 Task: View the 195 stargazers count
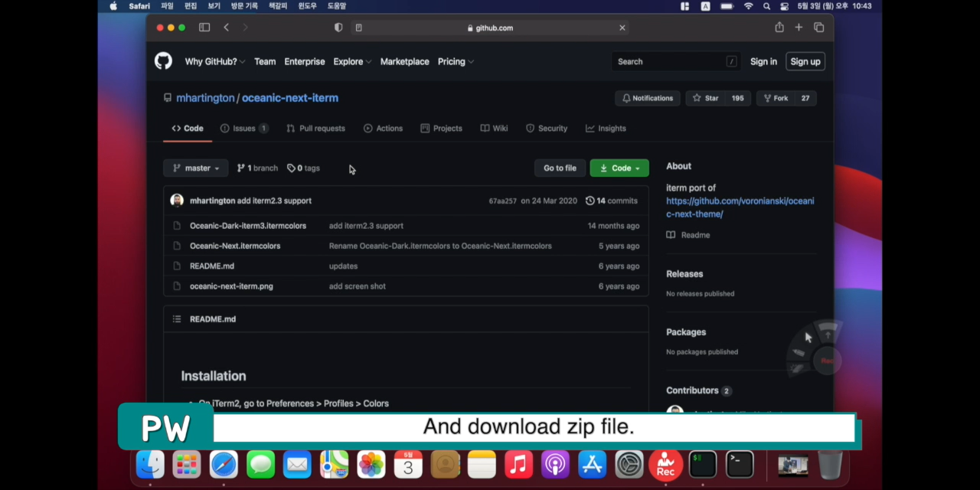[737, 98]
